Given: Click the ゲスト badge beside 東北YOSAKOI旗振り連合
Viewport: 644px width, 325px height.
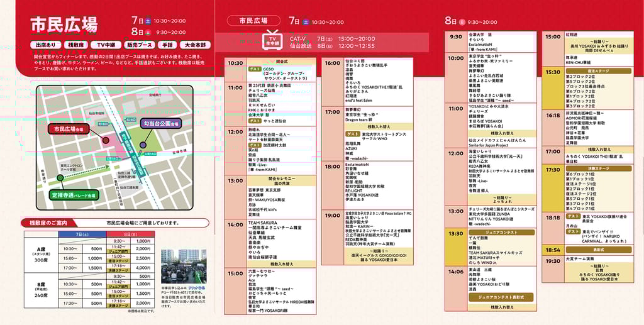Looking at the screenshot, I should click(x=573, y=216).
